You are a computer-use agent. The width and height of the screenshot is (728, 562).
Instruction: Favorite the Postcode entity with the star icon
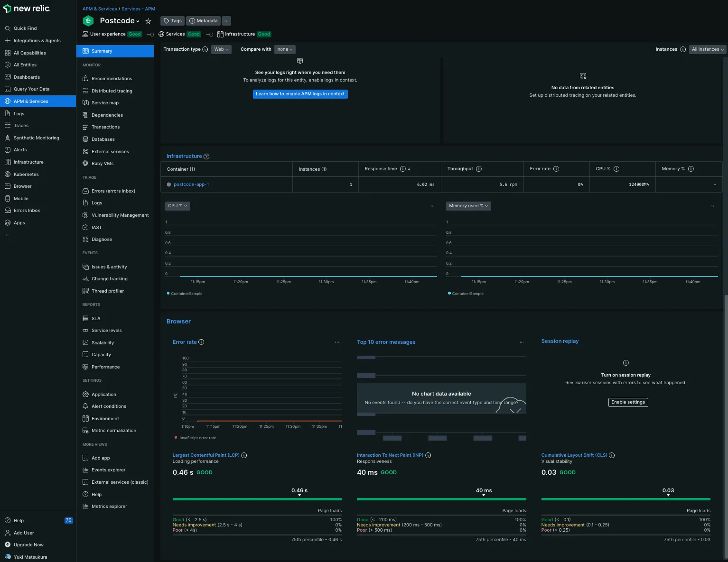(148, 21)
